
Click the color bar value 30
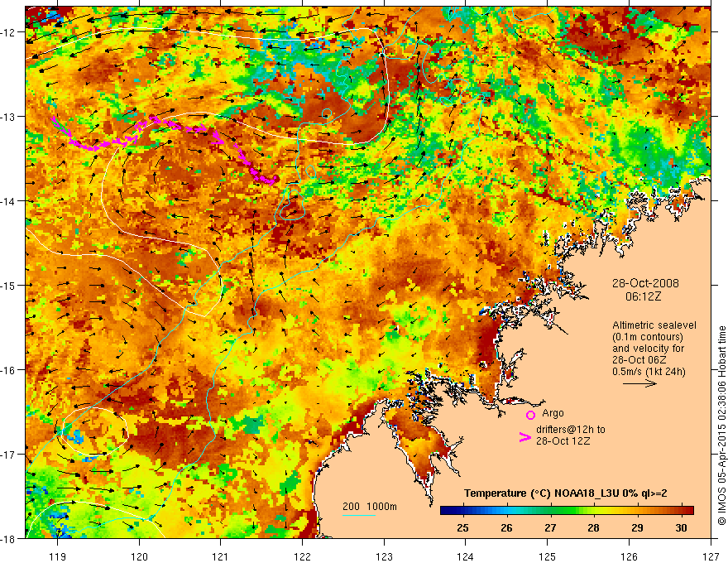pyautogui.click(x=681, y=527)
